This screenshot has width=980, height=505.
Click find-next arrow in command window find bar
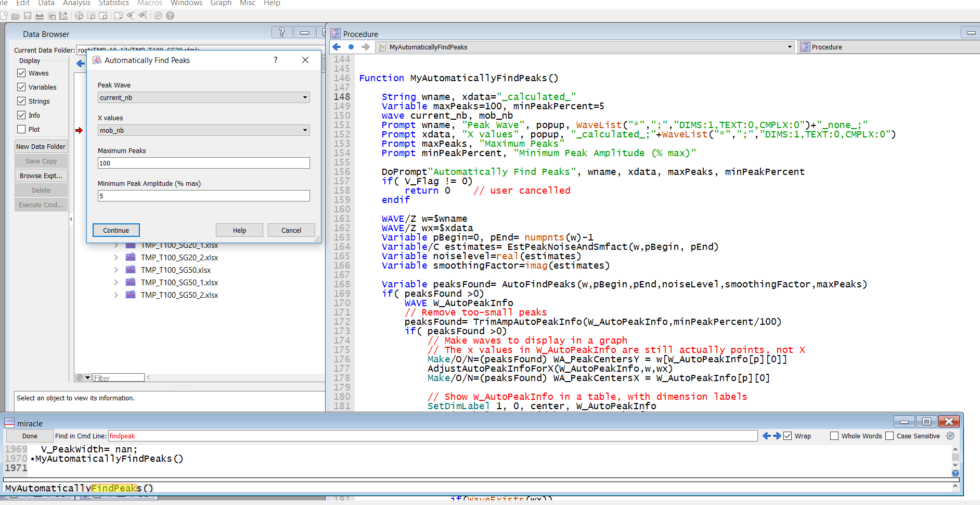click(777, 436)
